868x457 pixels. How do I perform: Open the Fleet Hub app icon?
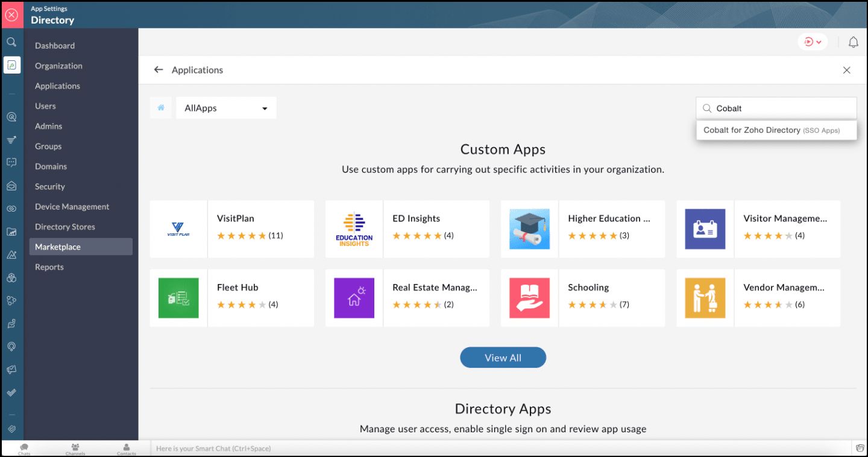pyautogui.click(x=178, y=298)
